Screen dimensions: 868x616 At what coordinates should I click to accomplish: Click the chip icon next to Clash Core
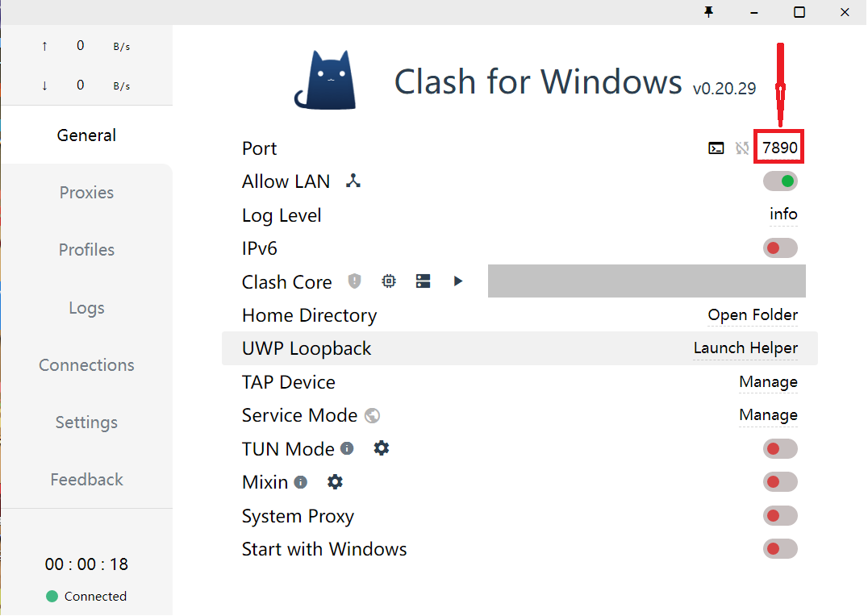pos(389,281)
